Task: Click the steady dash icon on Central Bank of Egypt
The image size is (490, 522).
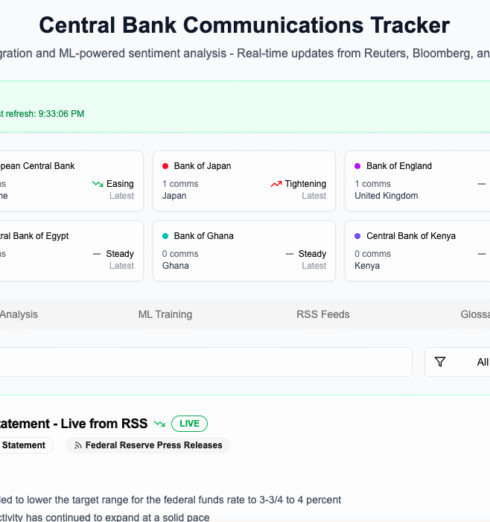Action: click(97, 254)
